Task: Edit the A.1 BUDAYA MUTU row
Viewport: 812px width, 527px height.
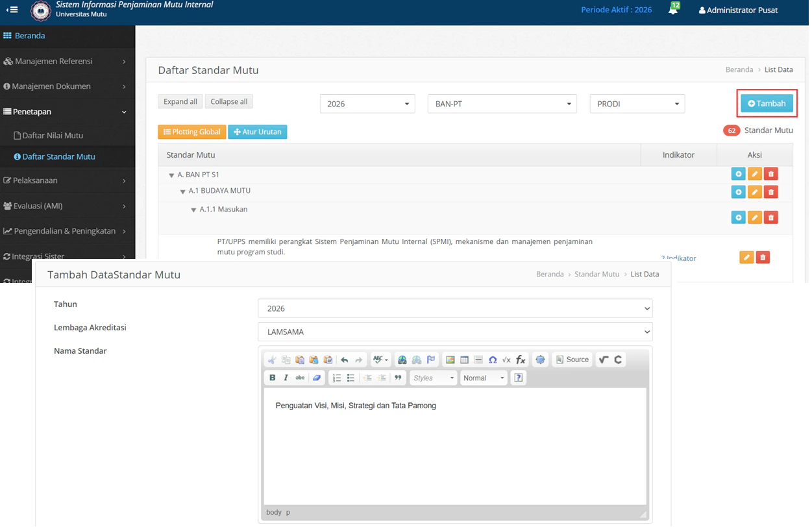Action: tap(754, 192)
